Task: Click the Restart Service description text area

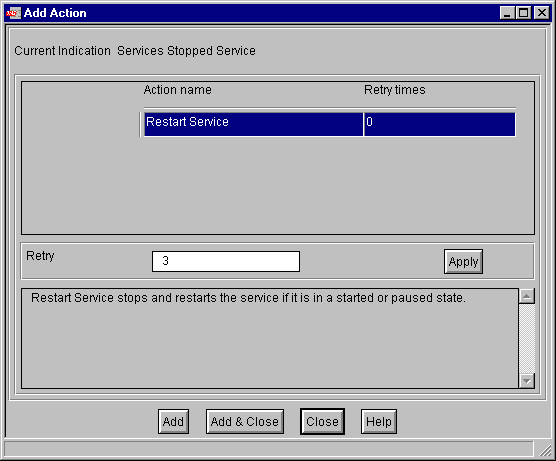Action: click(270, 338)
